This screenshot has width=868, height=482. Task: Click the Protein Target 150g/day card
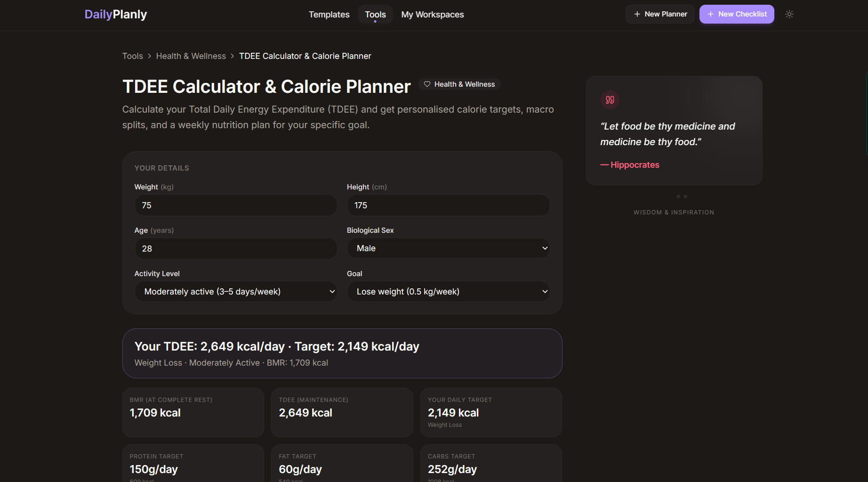point(193,463)
